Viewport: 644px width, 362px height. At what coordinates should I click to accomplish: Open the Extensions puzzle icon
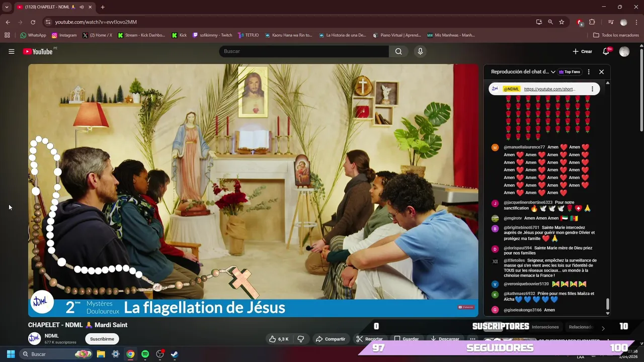click(592, 22)
